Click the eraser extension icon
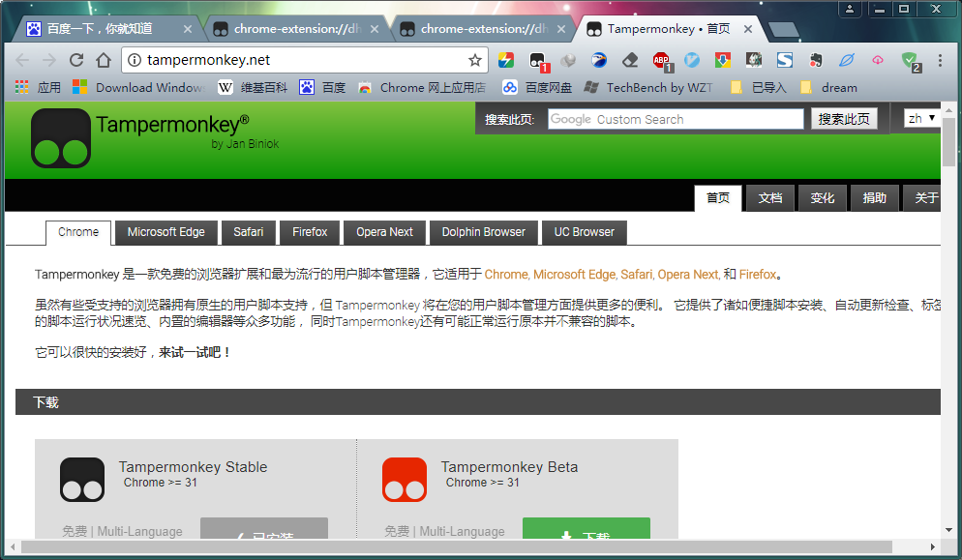This screenshot has height=560, width=962. 630,60
